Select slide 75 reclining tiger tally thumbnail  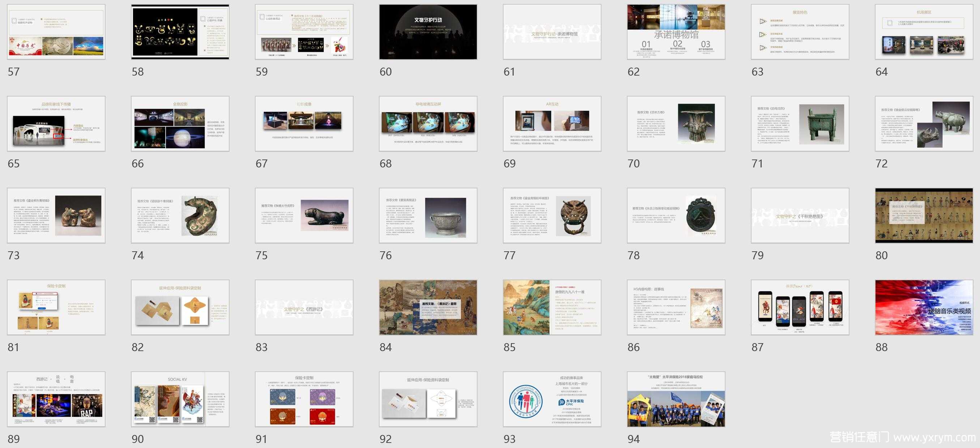coord(304,216)
